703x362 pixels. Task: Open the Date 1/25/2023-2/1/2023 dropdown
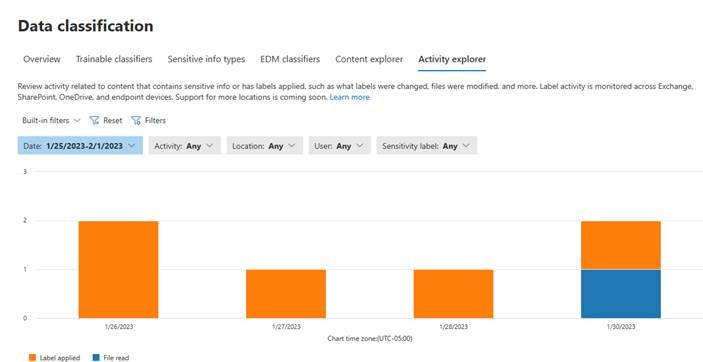click(80, 146)
